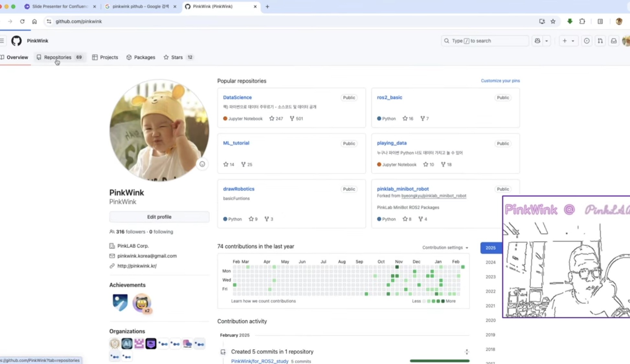The height and width of the screenshot is (364, 630).
Task: Reload the page with the refresh icon
Action: click(22, 21)
